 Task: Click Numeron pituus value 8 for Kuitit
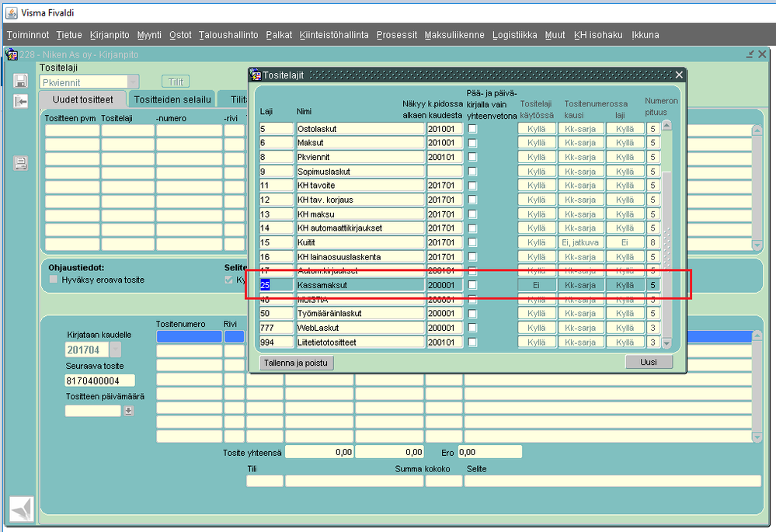coord(653,242)
